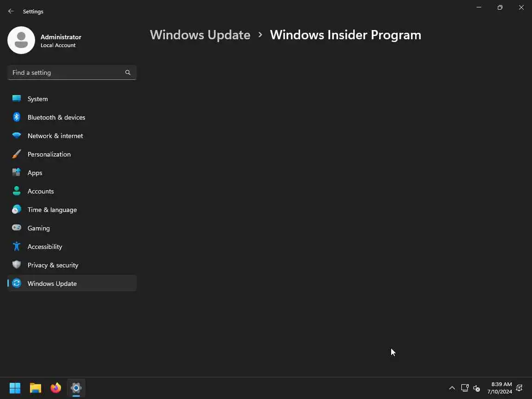Select the Bluetooth icon in sidebar

(x=16, y=117)
